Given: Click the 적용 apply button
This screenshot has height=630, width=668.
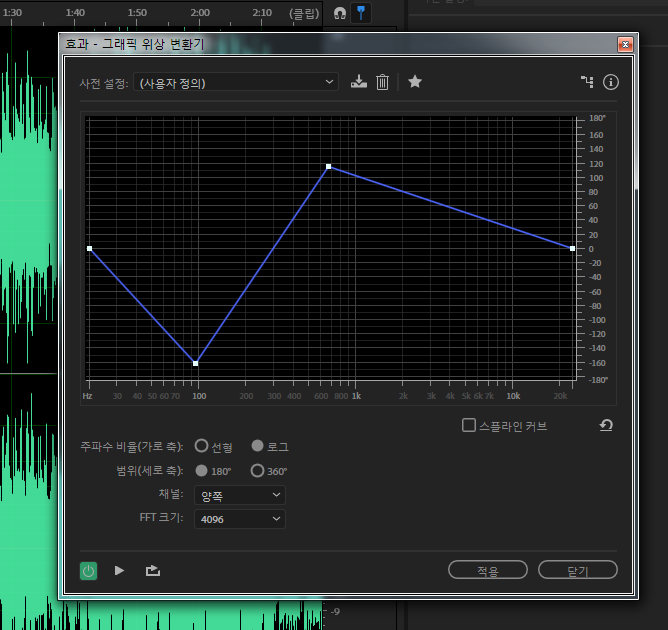Looking at the screenshot, I should pyautogui.click(x=488, y=570).
